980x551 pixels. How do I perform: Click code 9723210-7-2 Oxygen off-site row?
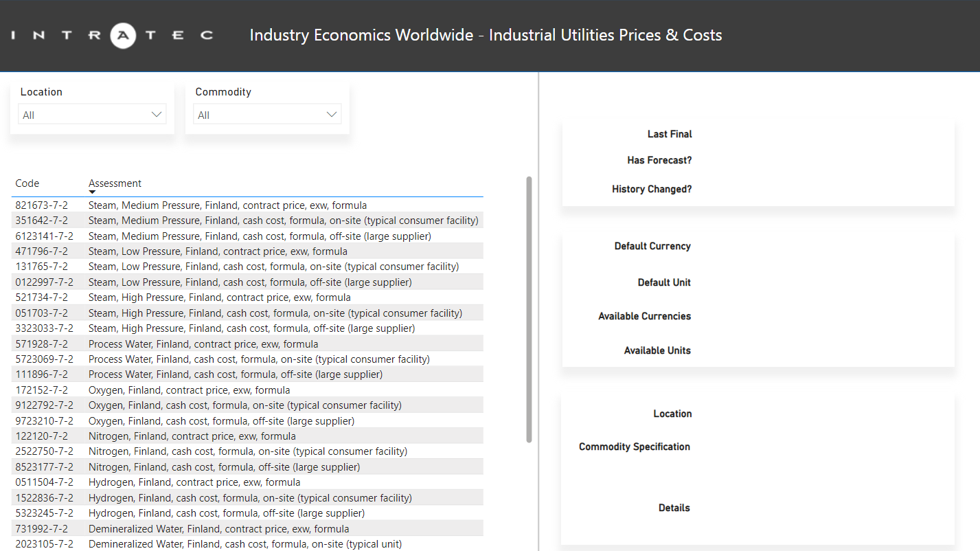[x=45, y=421]
